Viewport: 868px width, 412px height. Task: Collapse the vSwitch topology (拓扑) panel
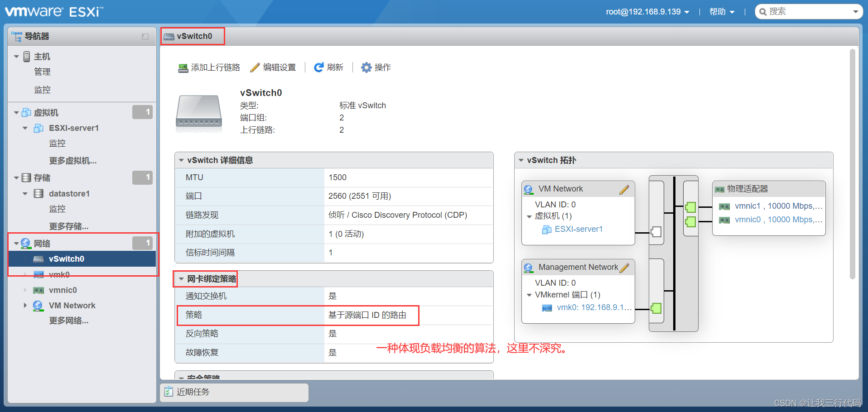click(x=521, y=160)
